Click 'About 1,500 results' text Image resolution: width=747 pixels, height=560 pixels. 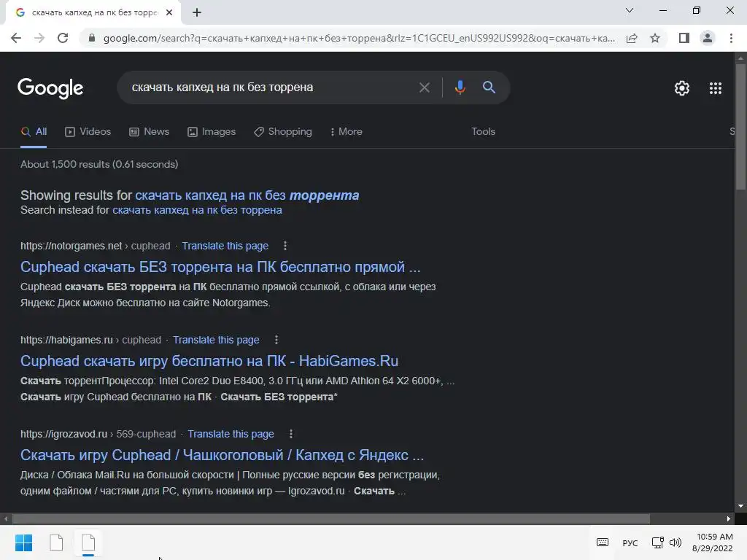pyautogui.click(x=99, y=164)
